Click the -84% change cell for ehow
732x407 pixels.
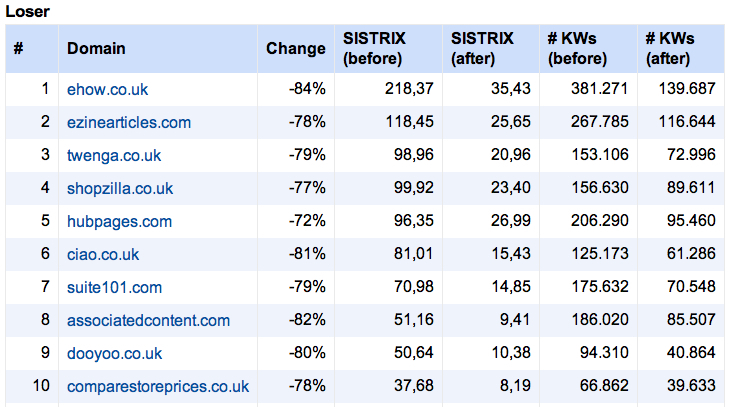307,89
